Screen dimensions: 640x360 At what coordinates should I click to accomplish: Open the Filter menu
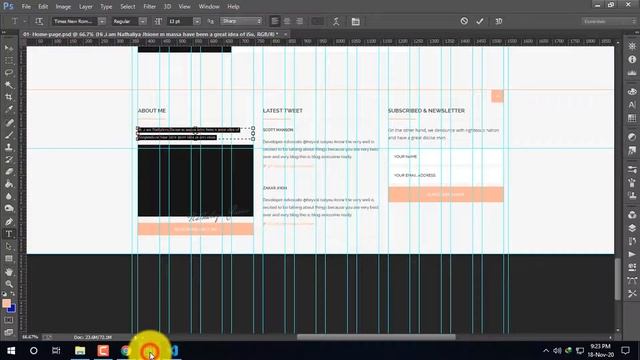click(149, 7)
